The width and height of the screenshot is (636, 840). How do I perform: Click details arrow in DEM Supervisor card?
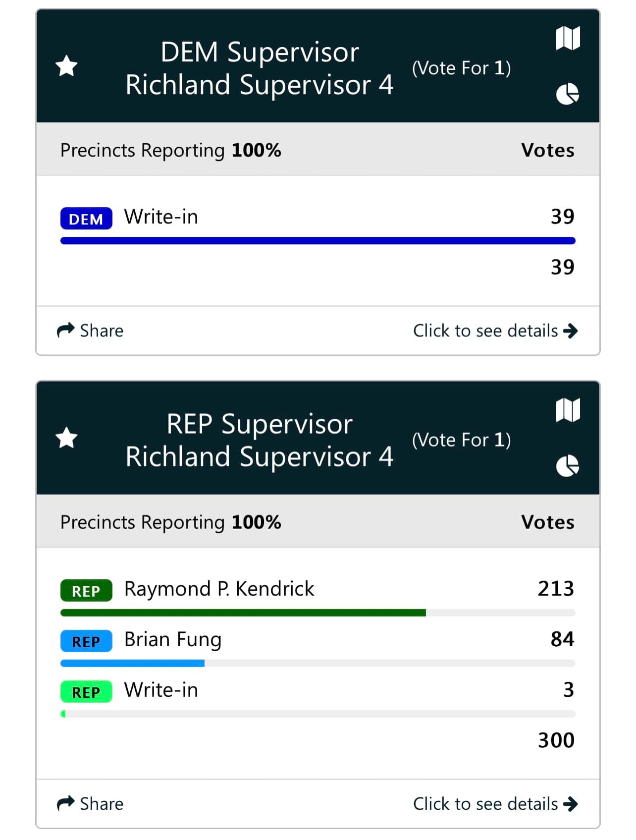(x=571, y=331)
